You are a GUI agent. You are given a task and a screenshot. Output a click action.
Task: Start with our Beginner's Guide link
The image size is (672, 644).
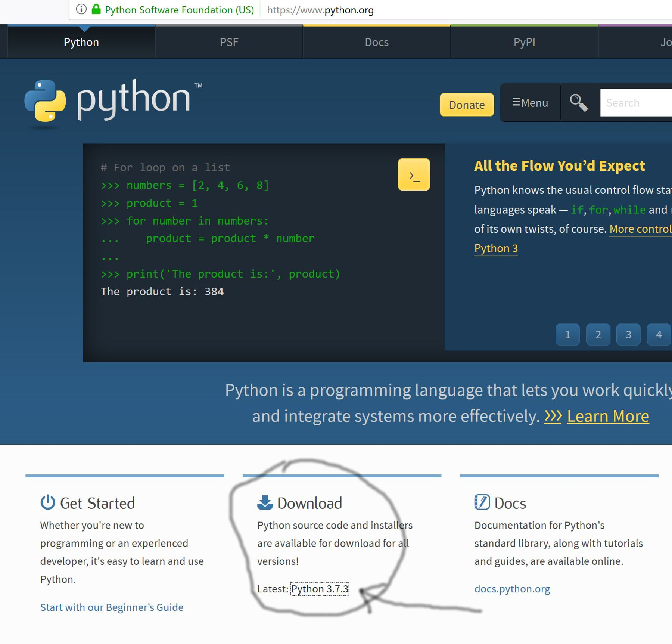[x=111, y=607]
